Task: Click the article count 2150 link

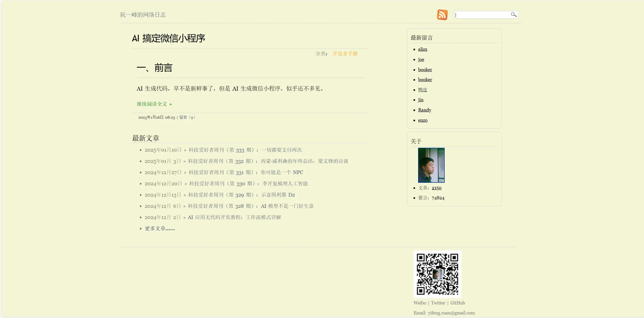Action: [436, 188]
